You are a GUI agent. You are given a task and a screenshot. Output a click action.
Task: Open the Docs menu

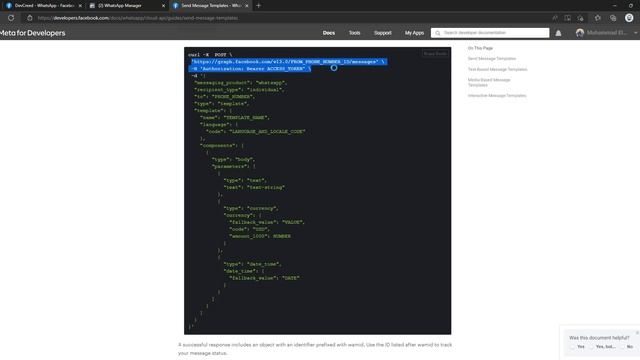329,33
